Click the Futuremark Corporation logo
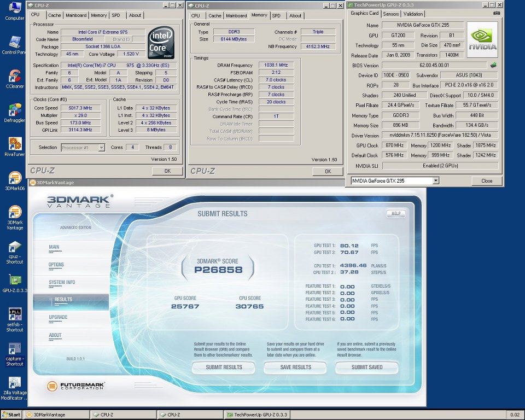This screenshot has height=420, width=525. coord(75,386)
